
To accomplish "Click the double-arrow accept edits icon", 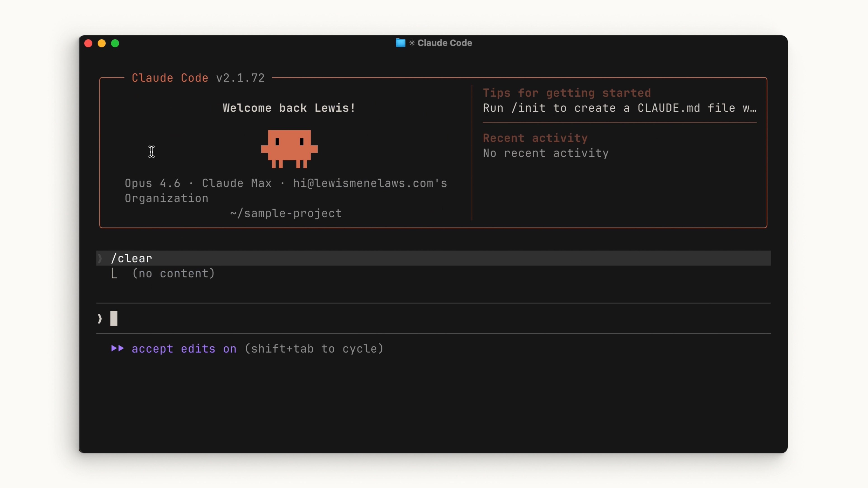I will pos(118,348).
